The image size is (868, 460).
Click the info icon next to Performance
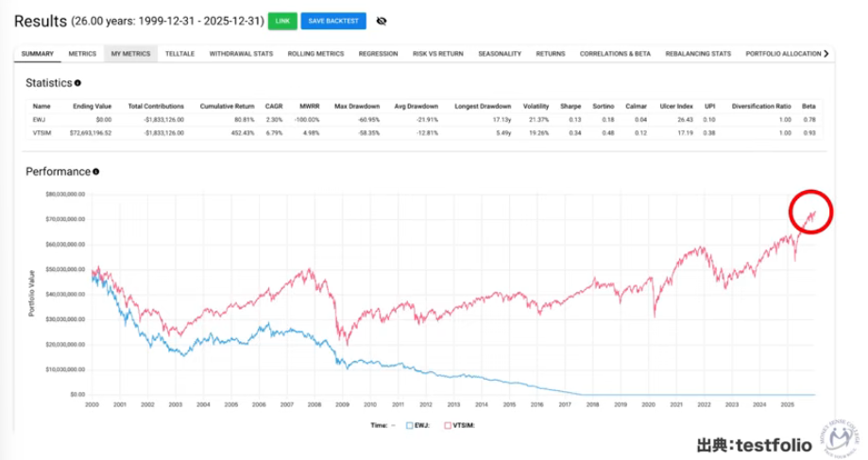point(95,172)
